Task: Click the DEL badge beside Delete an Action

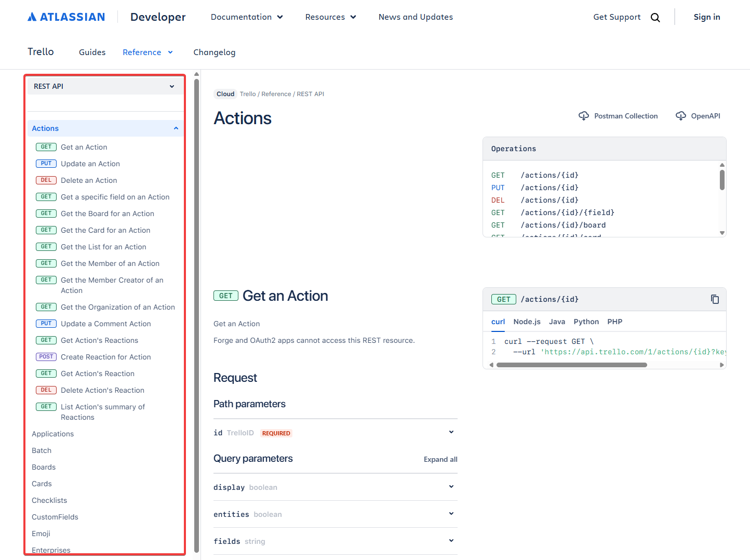Action: [x=46, y=180]
